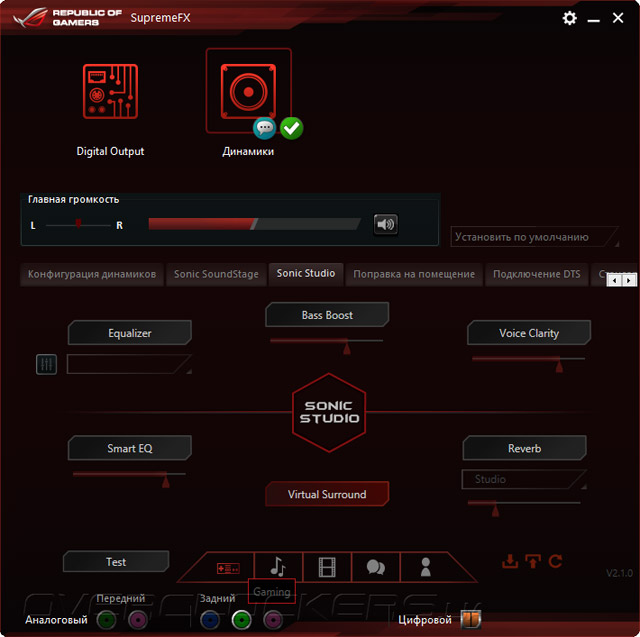Click the green front analog jack

coord(107,620)
